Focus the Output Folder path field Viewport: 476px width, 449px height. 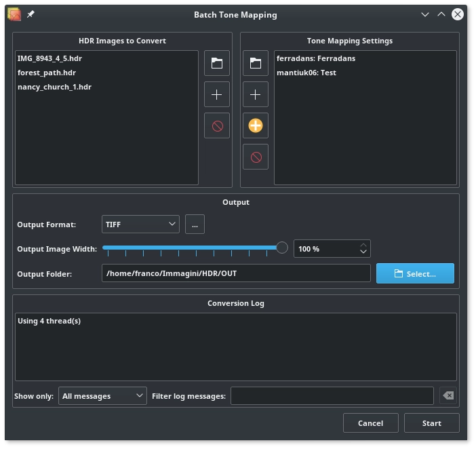[x=236, y=273]
